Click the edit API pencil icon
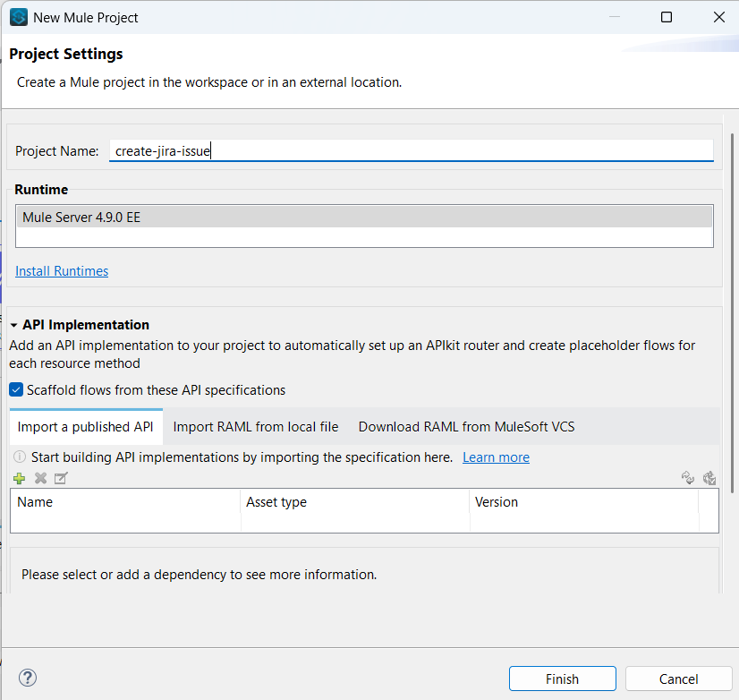739x700 pixels. tap(61, 478)
